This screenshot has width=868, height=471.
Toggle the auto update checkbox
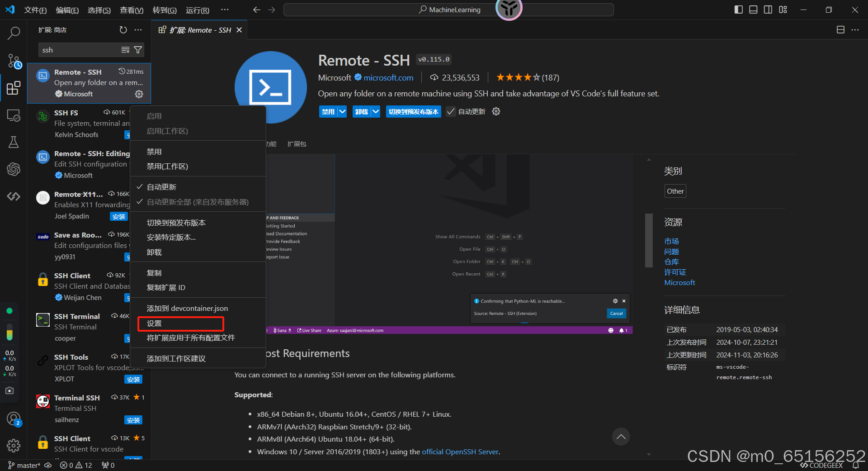click(451, 112)
